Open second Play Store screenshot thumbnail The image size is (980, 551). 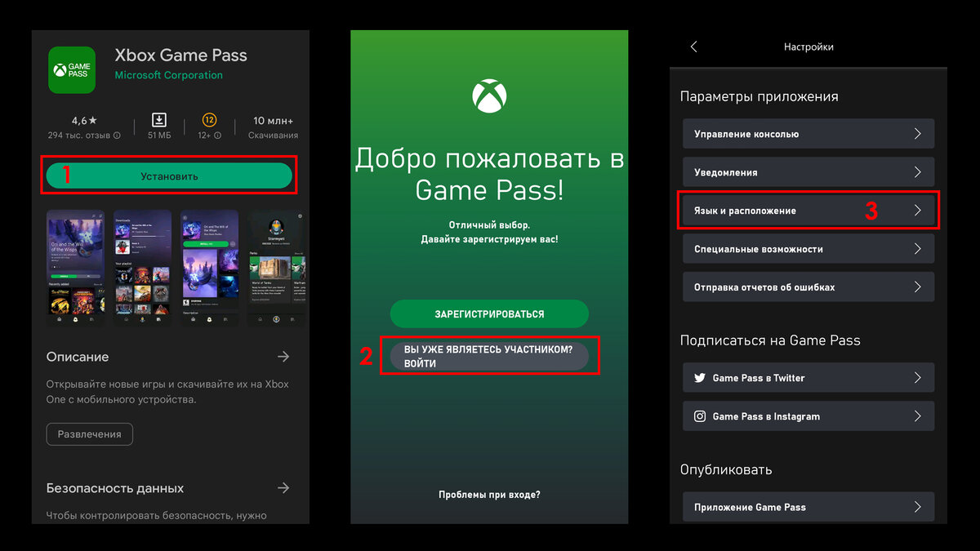[142, 269]
